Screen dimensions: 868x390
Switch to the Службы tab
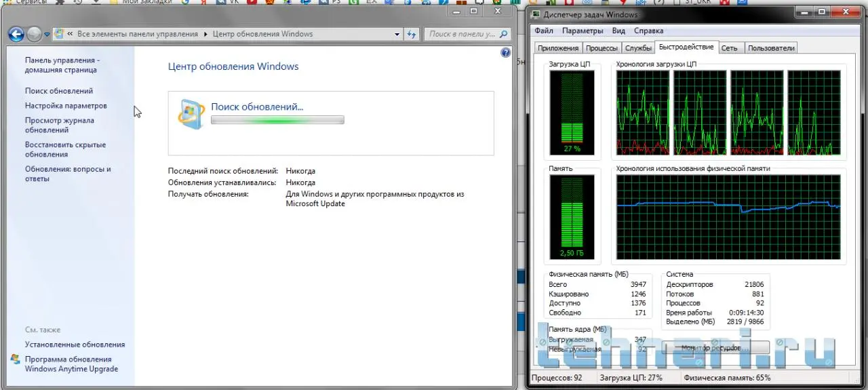pyautogui.click(x=638, y=48)
